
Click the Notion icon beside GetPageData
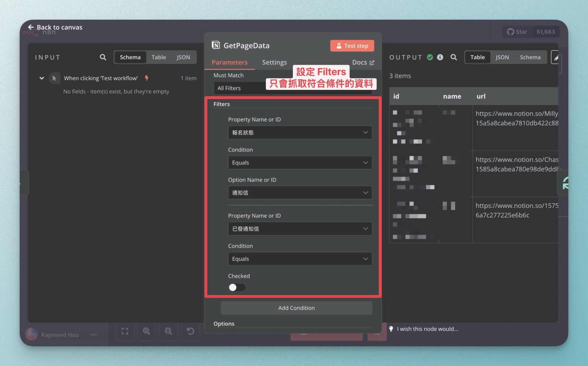click(x=216, y=45)
